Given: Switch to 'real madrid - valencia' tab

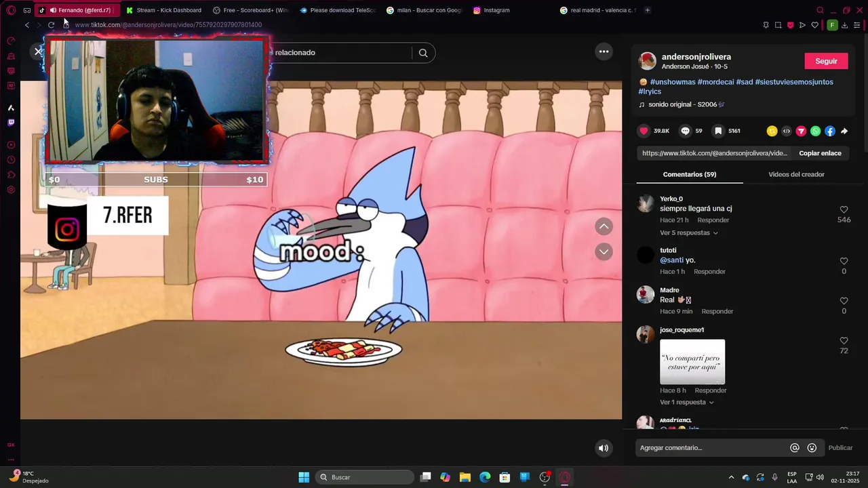Looking at the screenshot, I should pos(597,10).
